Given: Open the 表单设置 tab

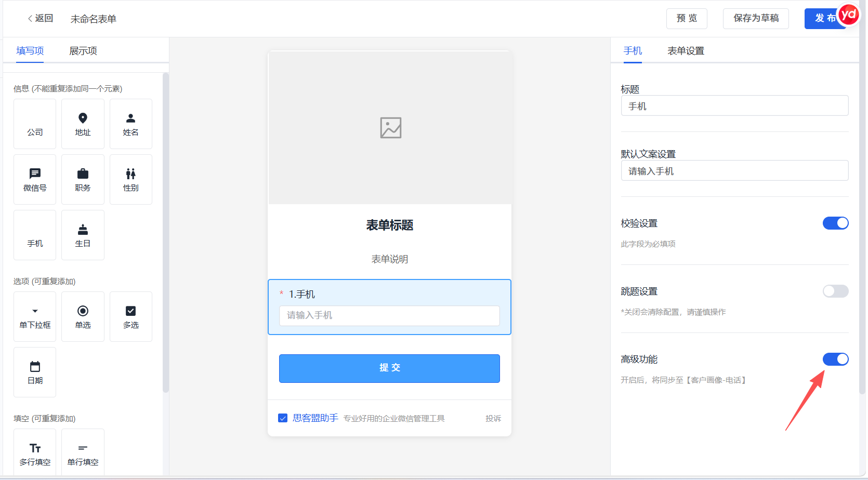Looking at the screenshot, I should coord(686,51).
